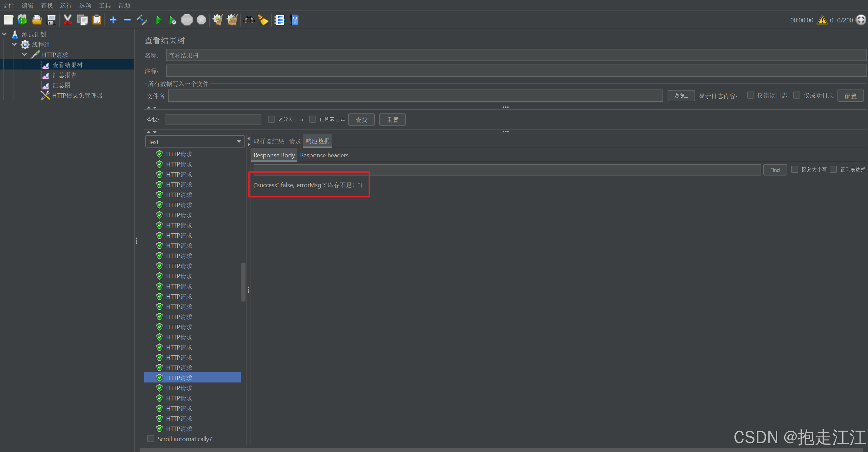This screenshot has width=868, height=452.
Task: Click the Shutdown icon next to Stop
Action: coord(201,20)
